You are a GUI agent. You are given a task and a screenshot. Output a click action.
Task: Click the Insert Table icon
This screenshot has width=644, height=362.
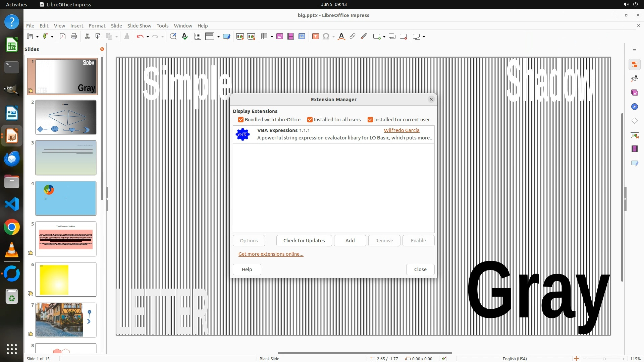coord(264,37)
